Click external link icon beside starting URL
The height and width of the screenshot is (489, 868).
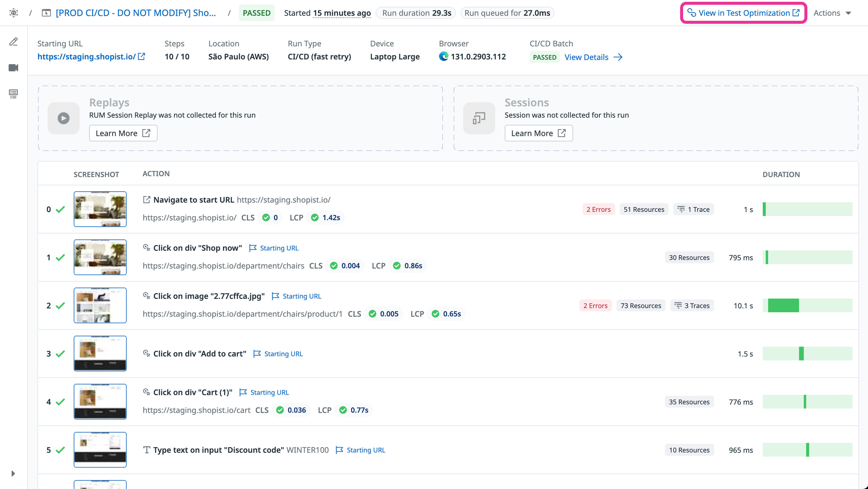pyautogui.click(x=141, y=56)
